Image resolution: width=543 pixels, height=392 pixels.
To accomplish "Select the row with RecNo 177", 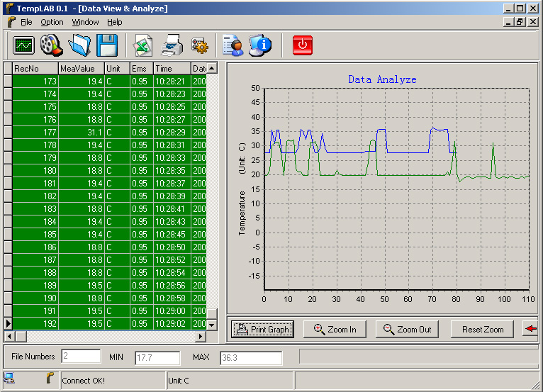I will pyautogui.click(x=106, y=133).
